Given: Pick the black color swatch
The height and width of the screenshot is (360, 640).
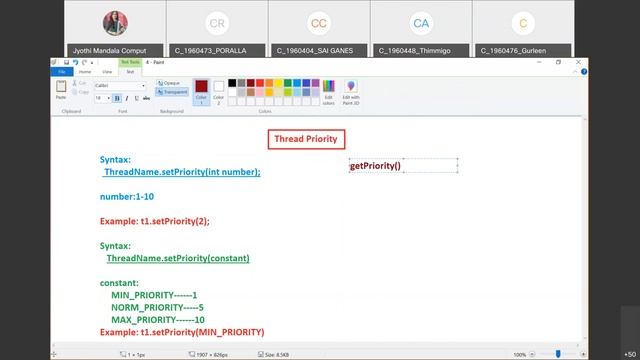Looking at the screenshot, I should pos(232,83).
